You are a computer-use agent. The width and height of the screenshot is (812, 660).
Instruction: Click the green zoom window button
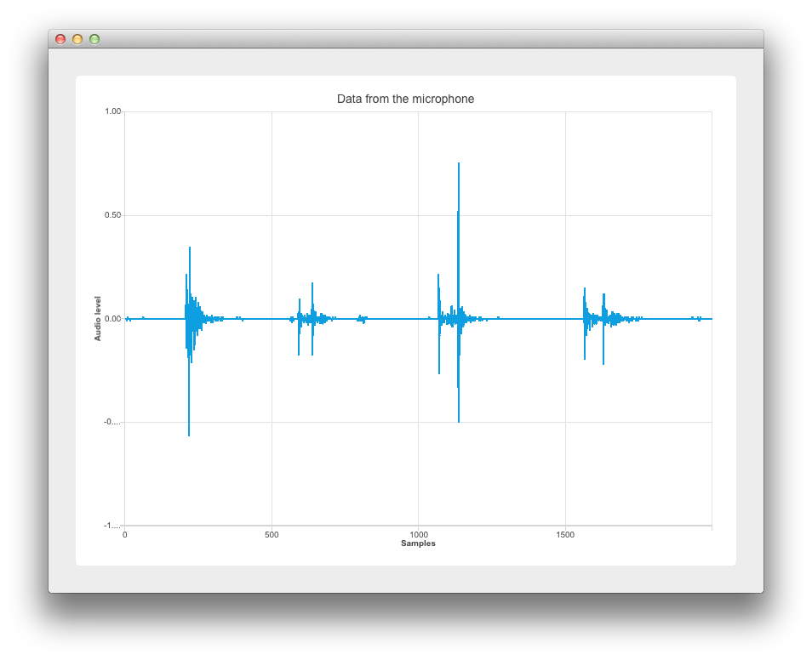coord(96,39)
